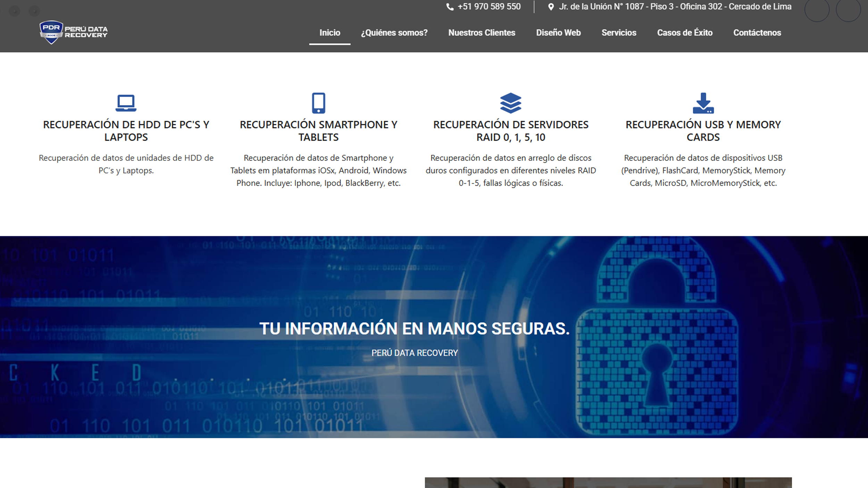Click the phone number +51 970 589 550
Viewport: 868px width, 488px height.
(489, 6)
